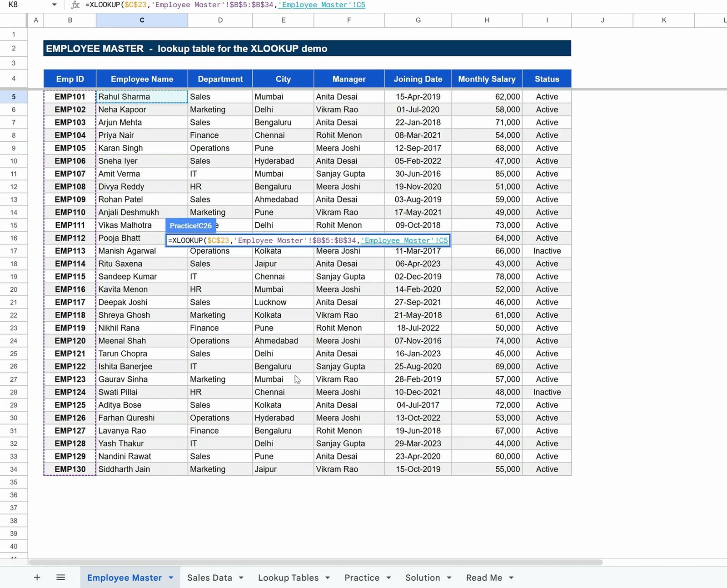Select the Pooja Bhatt cell

131,238
